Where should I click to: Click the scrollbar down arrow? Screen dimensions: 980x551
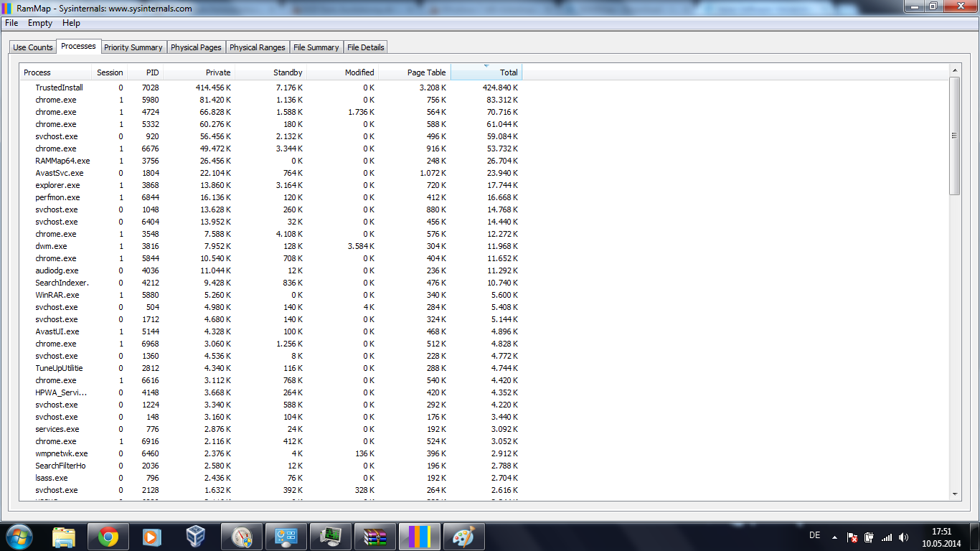[955, 494]
